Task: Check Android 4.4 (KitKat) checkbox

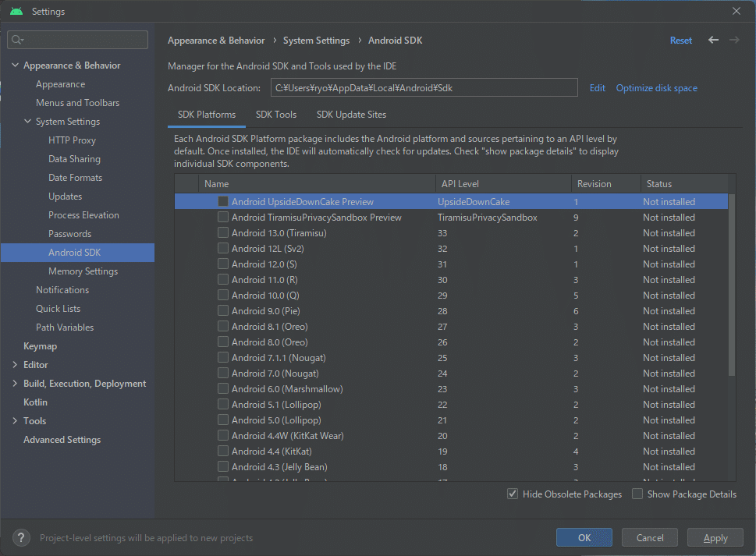Action: 223,451
